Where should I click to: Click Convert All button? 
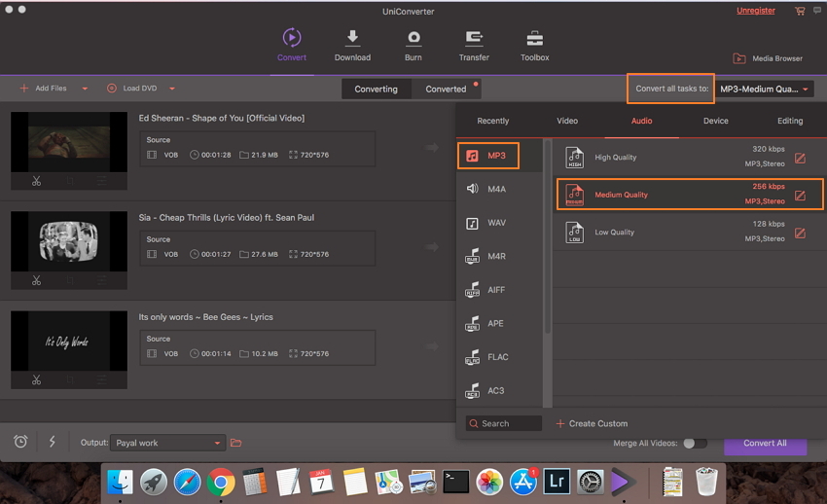[x=766, y=444]
